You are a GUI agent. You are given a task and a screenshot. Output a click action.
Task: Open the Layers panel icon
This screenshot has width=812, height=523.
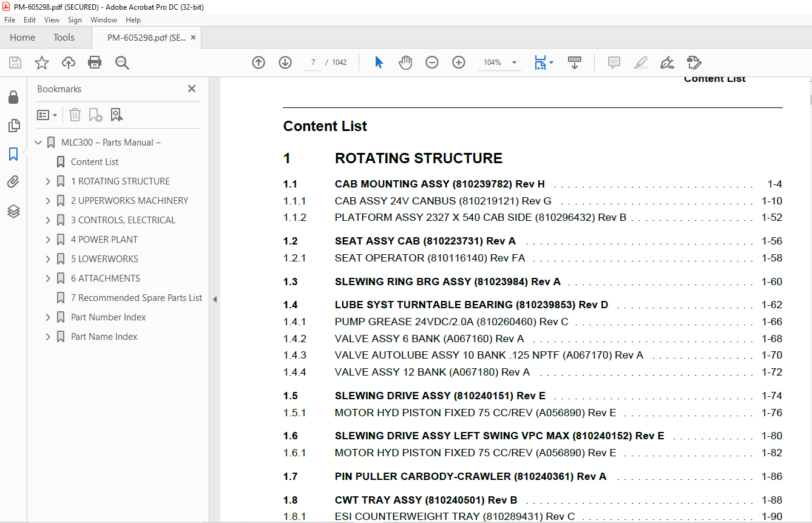point(13,211)
